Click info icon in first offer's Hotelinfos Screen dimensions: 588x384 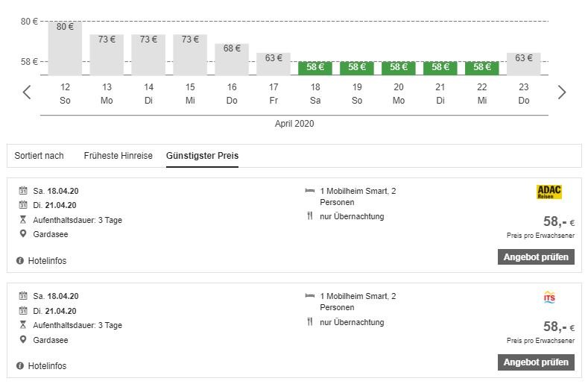click(20, 261)
